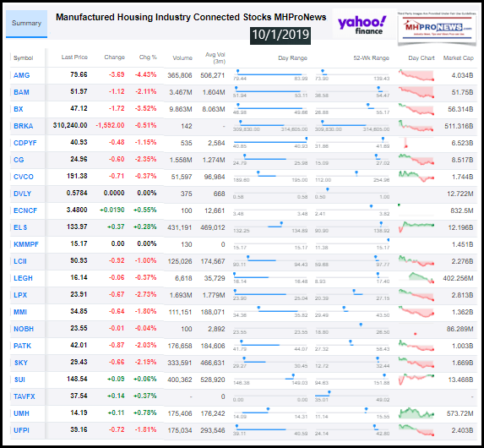The height and width of the screenshot is (448, 484).
Task: Click the SUI day range bar
Action: 270,379
